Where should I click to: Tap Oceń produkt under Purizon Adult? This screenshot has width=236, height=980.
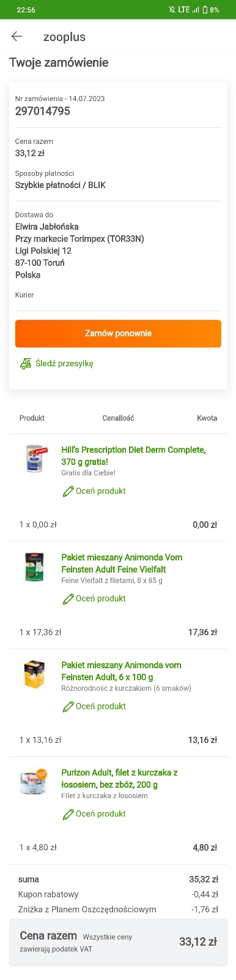point(101,814)
